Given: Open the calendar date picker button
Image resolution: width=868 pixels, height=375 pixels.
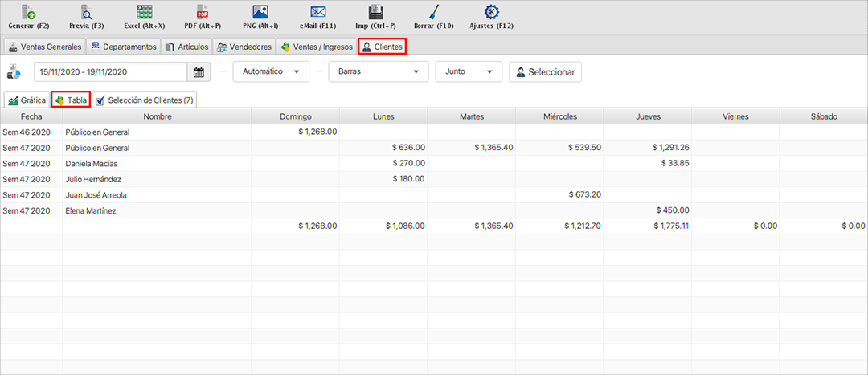Looking at the screenshot, I should 199,71.
